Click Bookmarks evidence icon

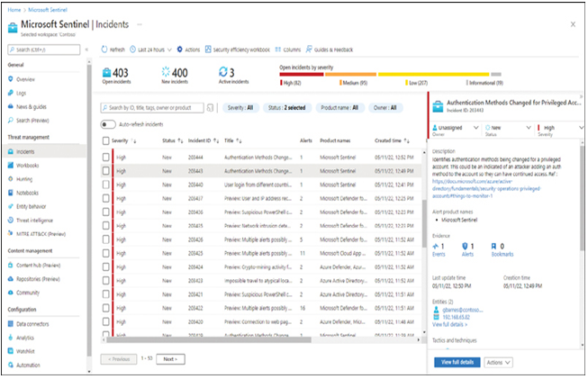click(x=493, y=247)
